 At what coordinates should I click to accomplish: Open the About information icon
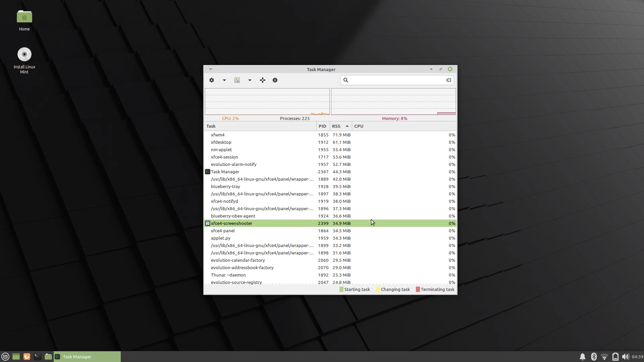pos(275,80)
